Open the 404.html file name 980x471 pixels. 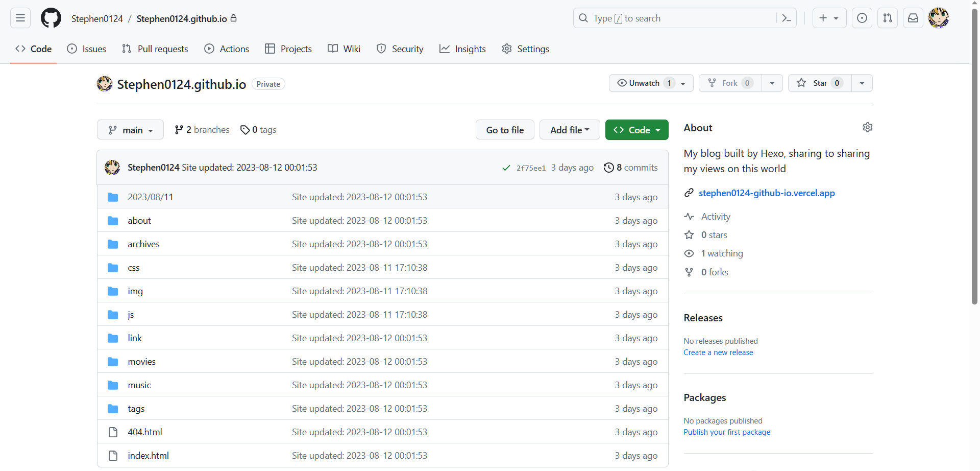(x=145, y=432)
